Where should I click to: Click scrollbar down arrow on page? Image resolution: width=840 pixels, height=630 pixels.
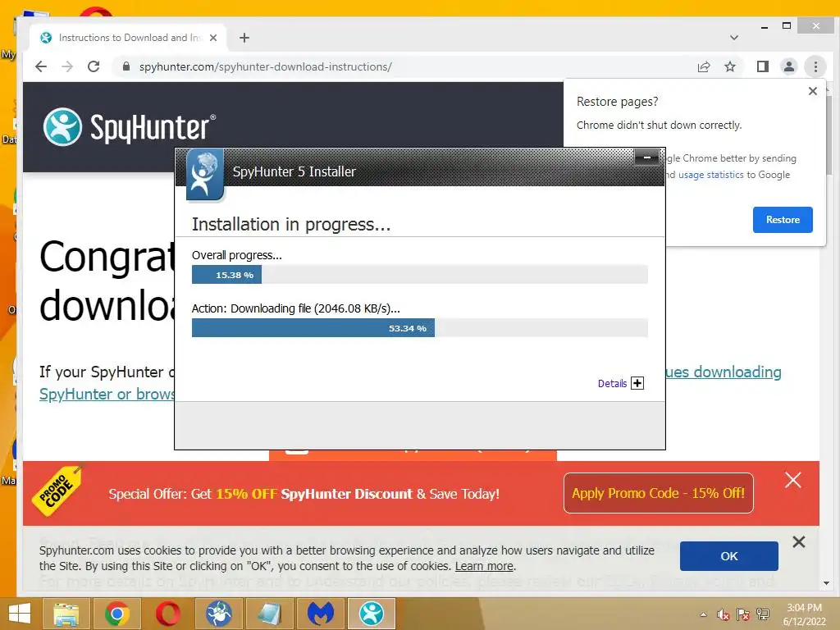[826, 583]
